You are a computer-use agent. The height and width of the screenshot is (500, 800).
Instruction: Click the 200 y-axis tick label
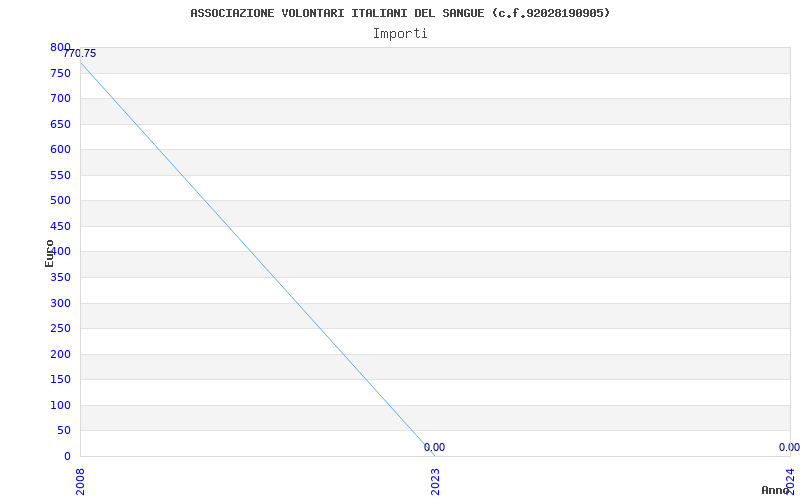(60, 355)
